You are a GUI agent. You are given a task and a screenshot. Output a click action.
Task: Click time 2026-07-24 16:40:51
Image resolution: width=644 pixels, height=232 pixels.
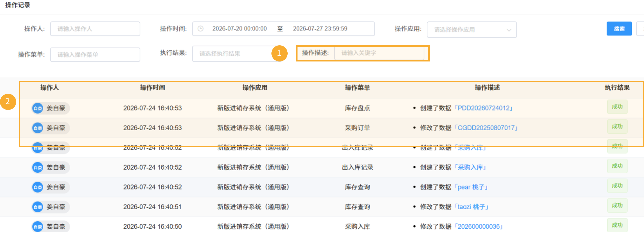(x=152, y=207)
